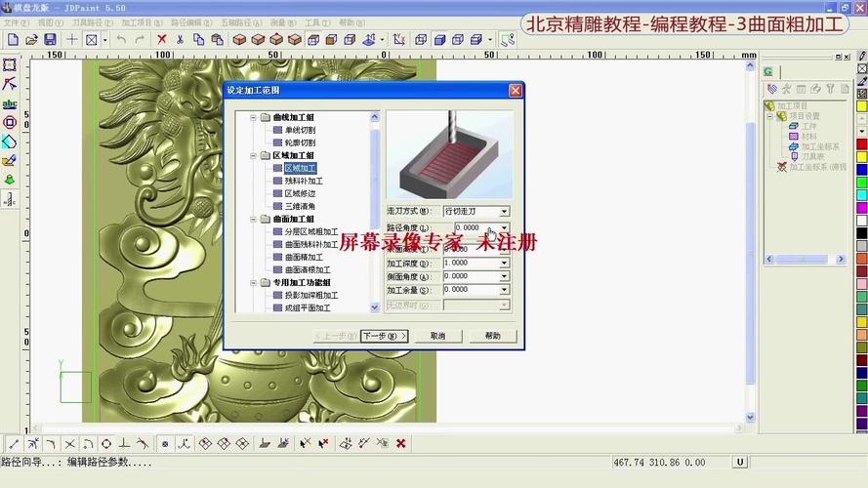The width and height of the screenshot is (868, 488).
Task: Click the Copy icon in toolbar
Action: coord(198,39)
